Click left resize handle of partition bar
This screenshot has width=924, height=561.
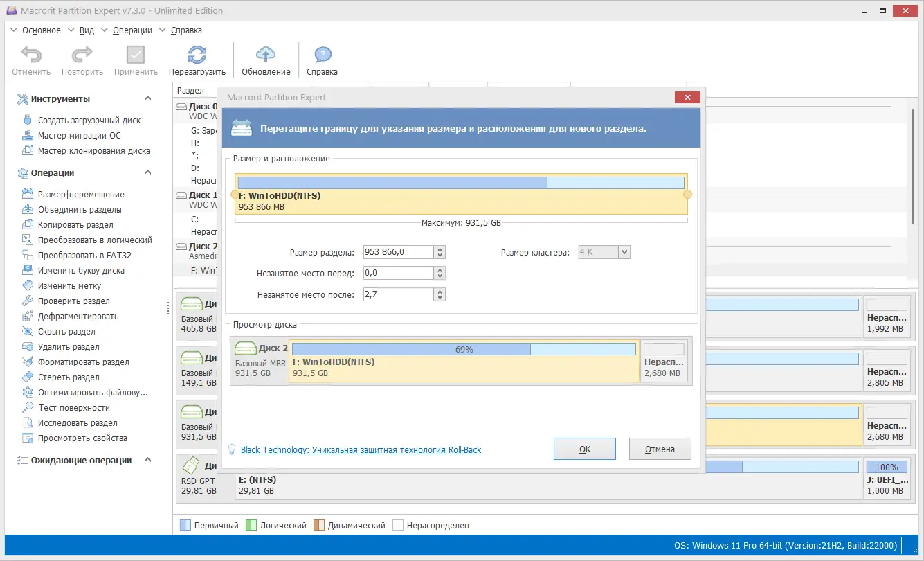[234, 195]
